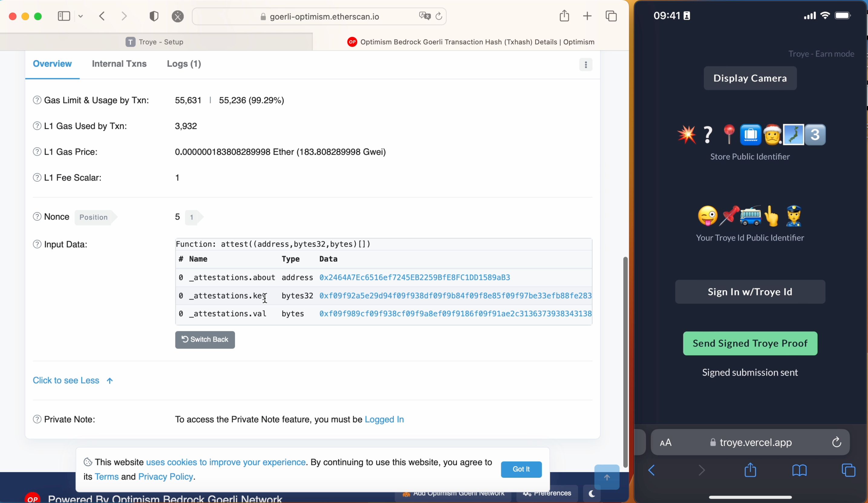Open the Logged In link
Screen dimensions: 868x503
click(384, 419)
